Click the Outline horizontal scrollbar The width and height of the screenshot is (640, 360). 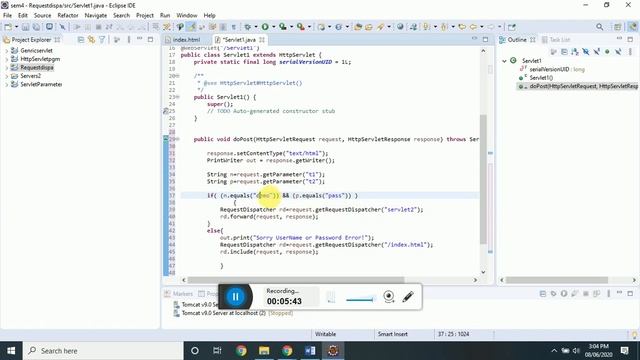point(557,280)
